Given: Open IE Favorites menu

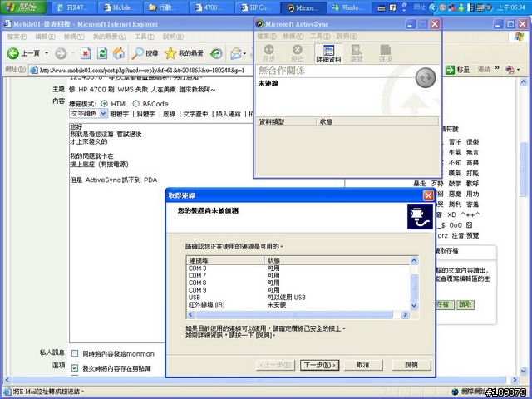Looking at the screenshot, I should (109, 37).
